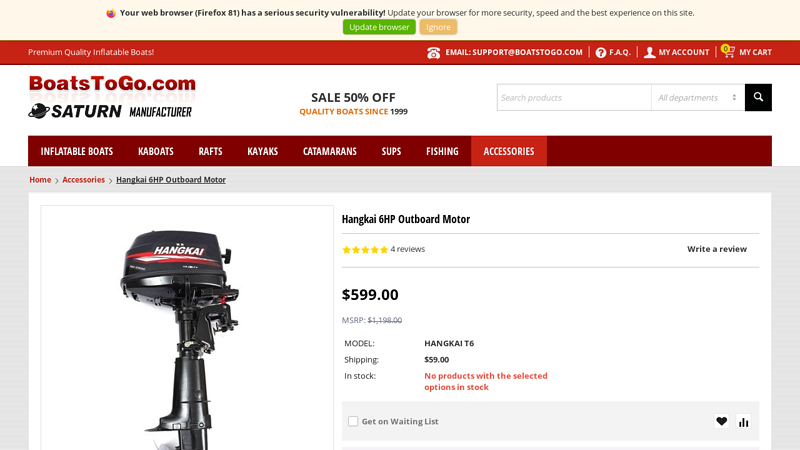Click the Hangkai 6HP Outboard Motor title
Screen dimensions: 800x450
click(x=406, y=219)
